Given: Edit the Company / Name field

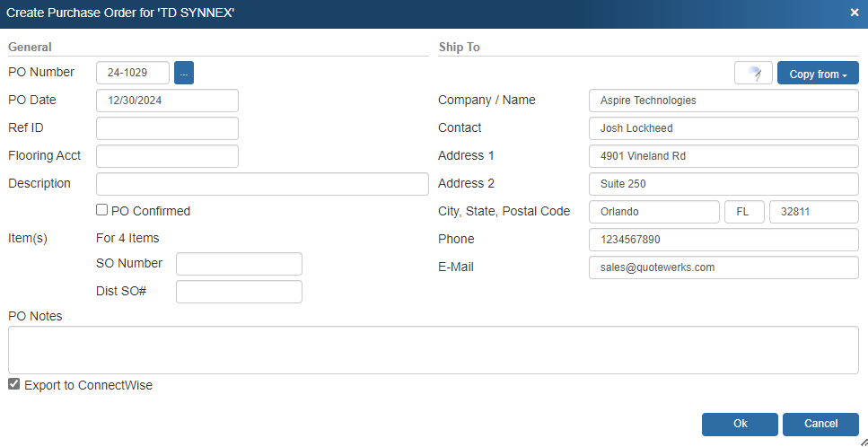Looking at the screenshot, I should (x=723, y=101).
